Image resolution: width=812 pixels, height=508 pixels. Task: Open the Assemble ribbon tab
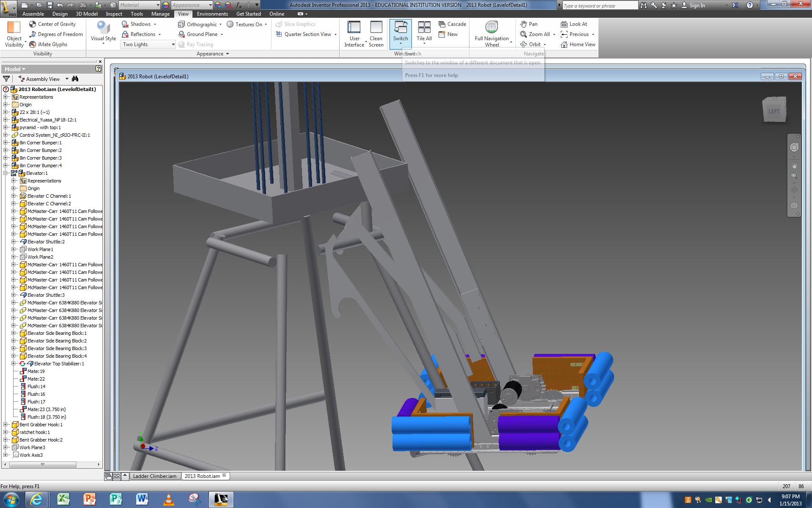(33, 14)
